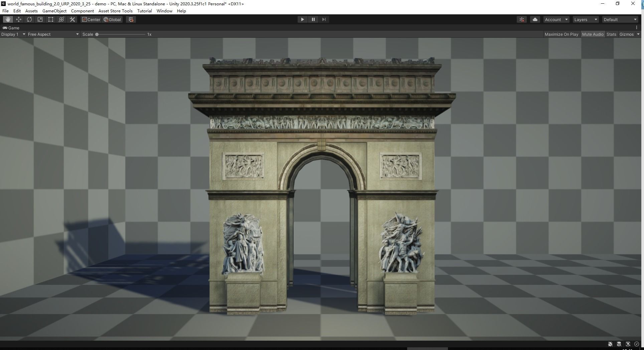Screen dimensions: 644x350
Task: Minimize the Unity window
Action: [x=603, y=4]
